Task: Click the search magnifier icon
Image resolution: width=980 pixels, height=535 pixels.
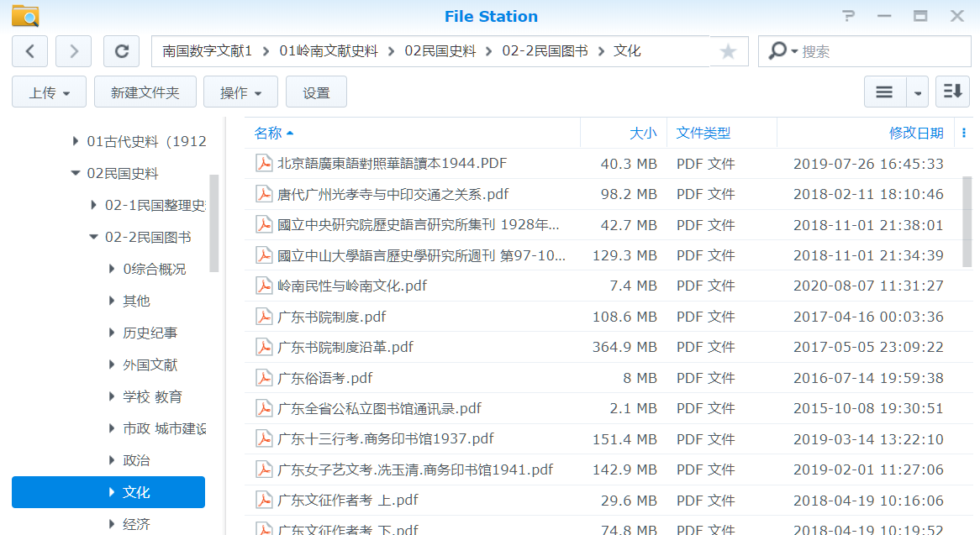Action: (x=778, y=51)
